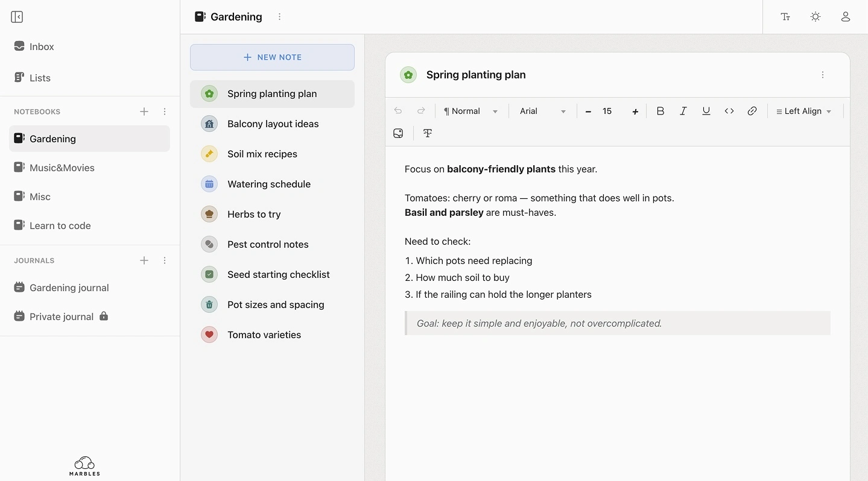Toggle bold formatting in the editor toolbar
This screenshot has height=481, width=868.
(661, 111)
